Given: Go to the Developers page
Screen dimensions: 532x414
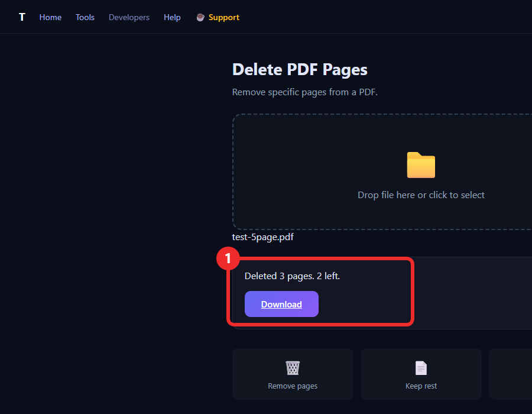Looking at the screenshot, I should click(x=129, y=17).
